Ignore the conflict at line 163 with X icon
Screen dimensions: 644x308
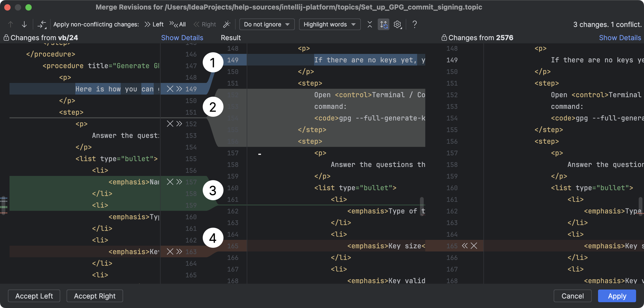click(170, 251)
